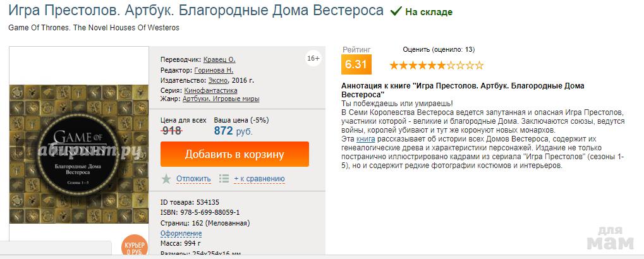
Task: Open publisher Эксмо link
Action: [x=217, y=80]
